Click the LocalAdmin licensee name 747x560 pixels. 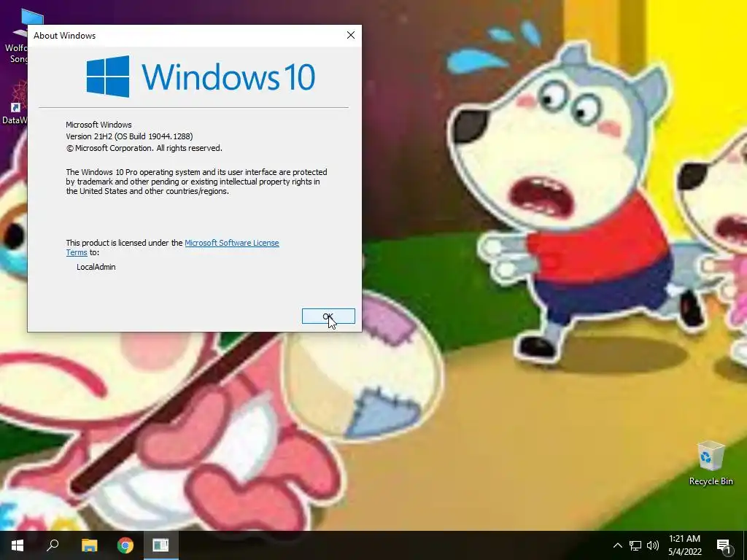point(96,267)
